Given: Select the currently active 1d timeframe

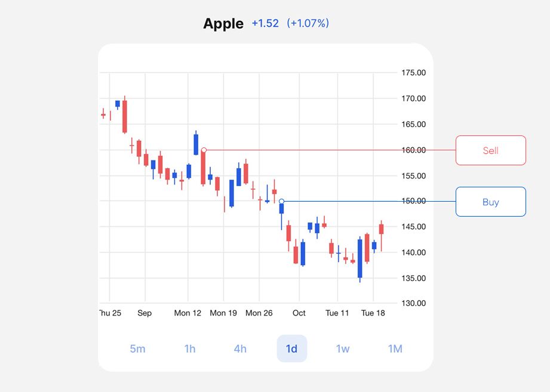Looking at the screenshot, I should coord(291,348).
